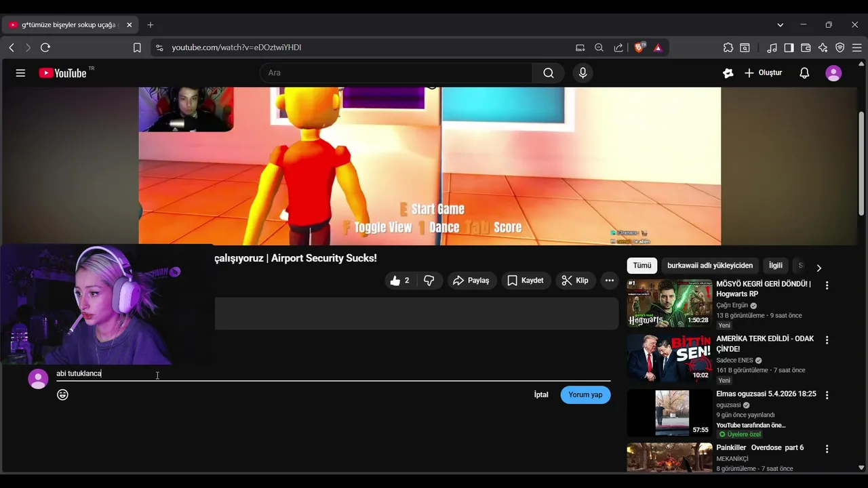Open Çağrı Ergün channel link
Viewport: 868px width, 488px height.
(x=732, y=306)
